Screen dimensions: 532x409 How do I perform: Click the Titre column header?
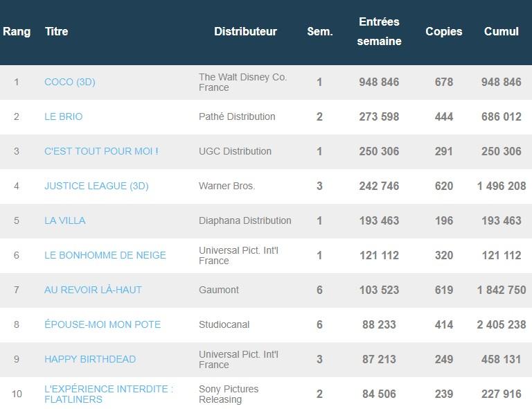coord(56,31)
